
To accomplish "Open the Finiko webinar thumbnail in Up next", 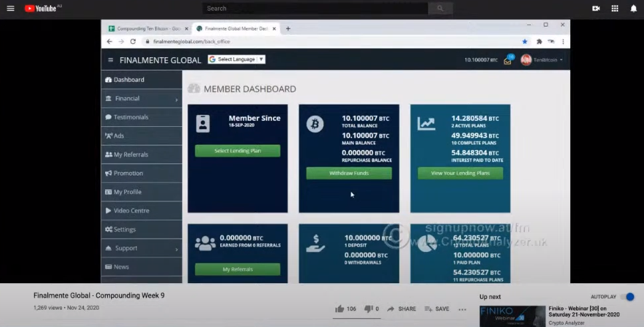I will [x=512, y=316].
